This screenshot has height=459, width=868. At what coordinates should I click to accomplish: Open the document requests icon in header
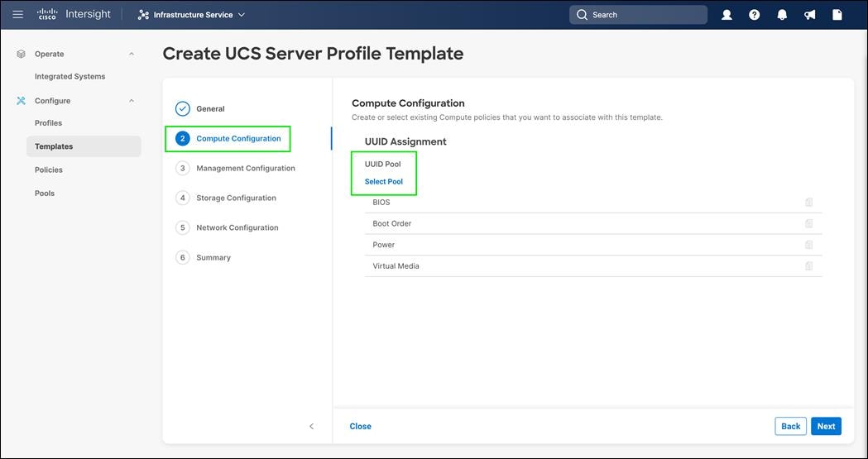click(837, 15)
